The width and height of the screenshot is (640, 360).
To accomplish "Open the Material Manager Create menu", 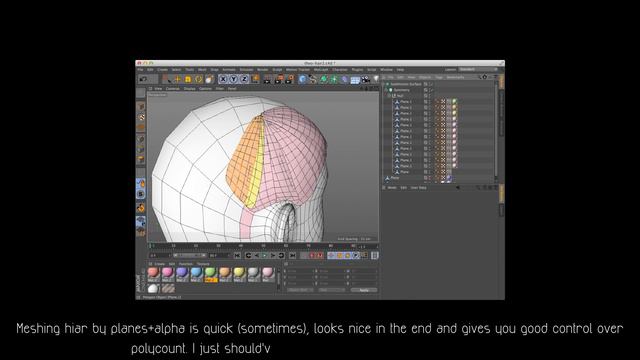I will coord(160,264).
